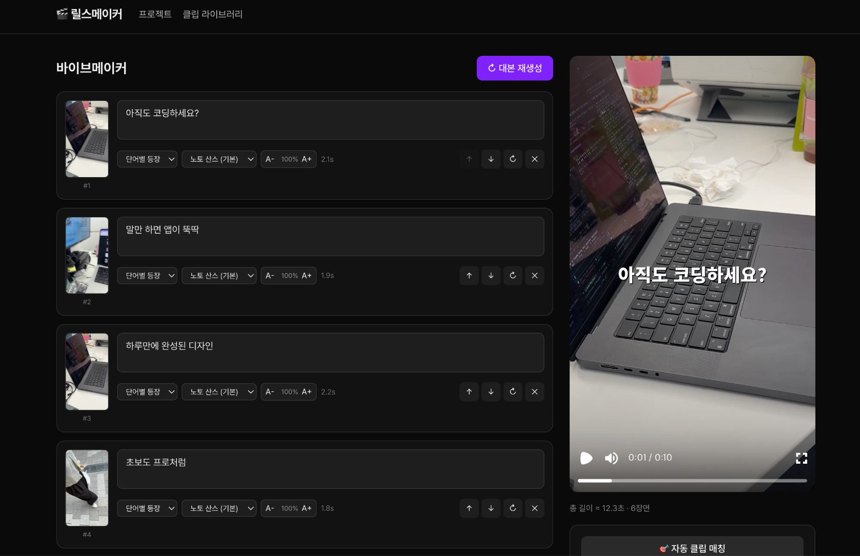The image size is (860, 556).
Task: Select scene #1 laptop thumbnail
Action: point(87,139)
